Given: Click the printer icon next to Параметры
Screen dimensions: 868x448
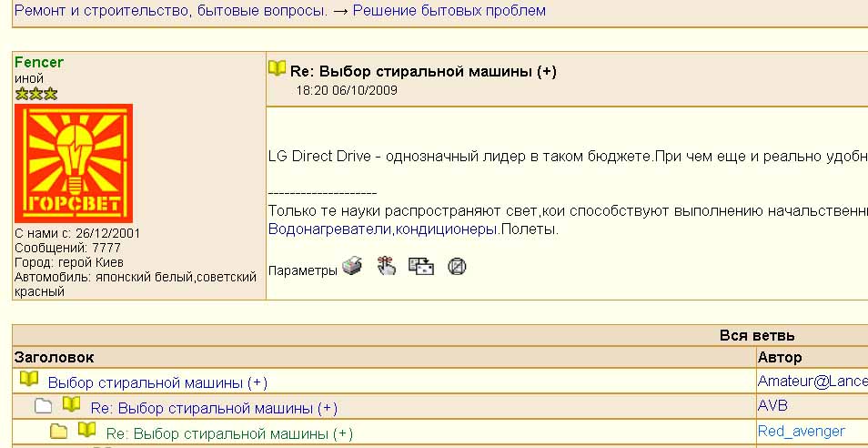Looking at the screenshot, I should (352, 267).
